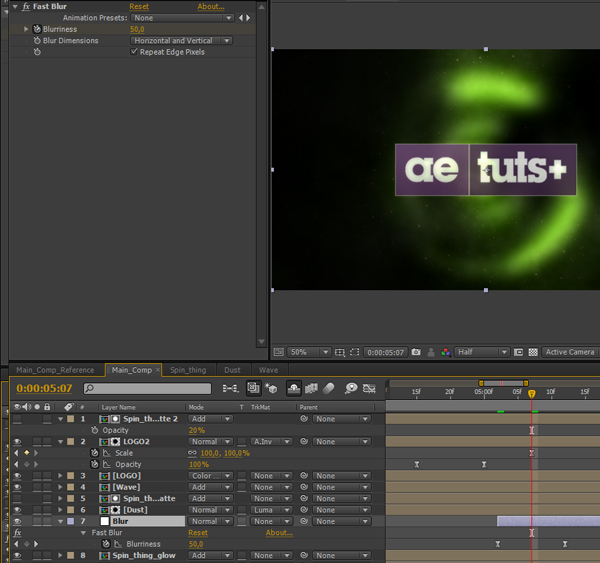Open Active Camera view dropdown

(x=570, y=352)
